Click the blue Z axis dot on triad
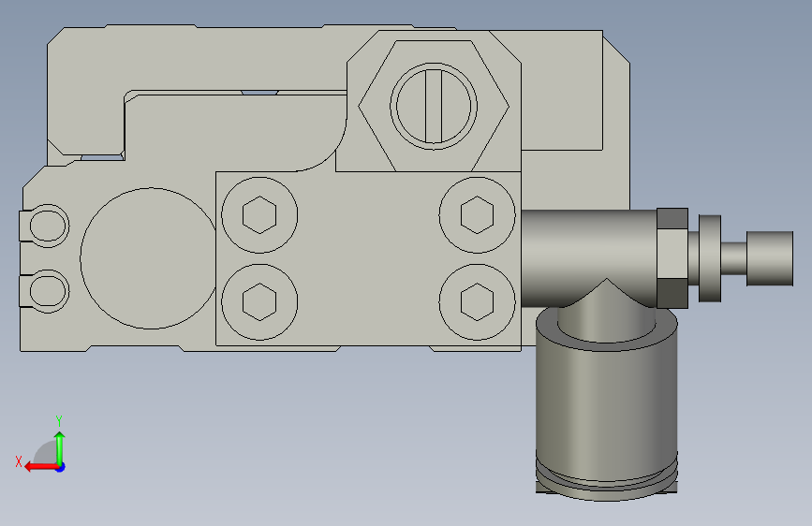Screen dimensions: 812x526 point(61,467)
